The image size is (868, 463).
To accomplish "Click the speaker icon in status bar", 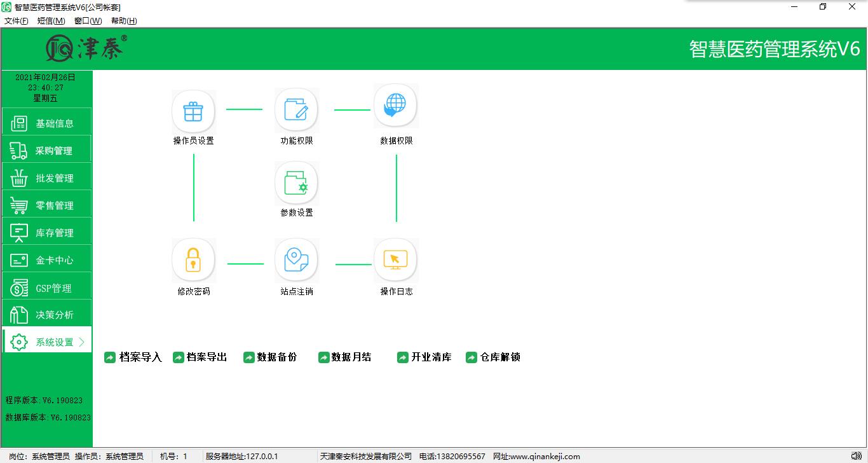I will (856, 456).
